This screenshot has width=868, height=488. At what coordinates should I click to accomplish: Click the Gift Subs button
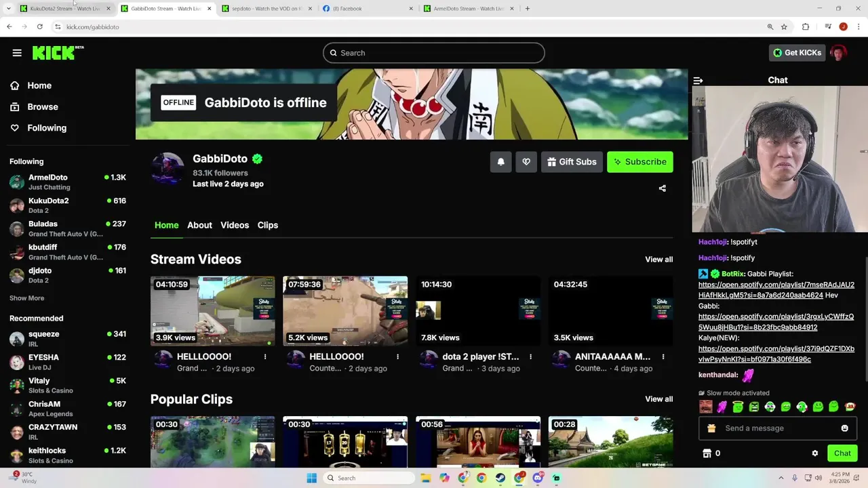(572, 162)
